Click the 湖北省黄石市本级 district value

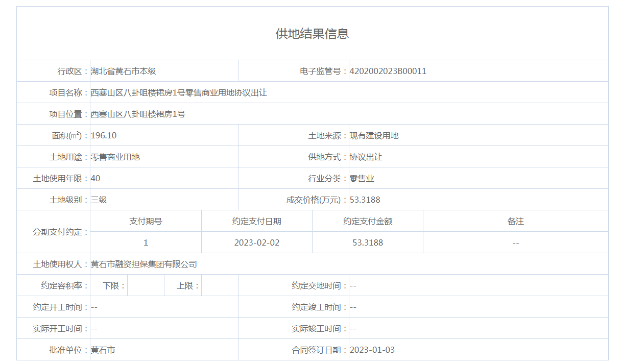123,71
